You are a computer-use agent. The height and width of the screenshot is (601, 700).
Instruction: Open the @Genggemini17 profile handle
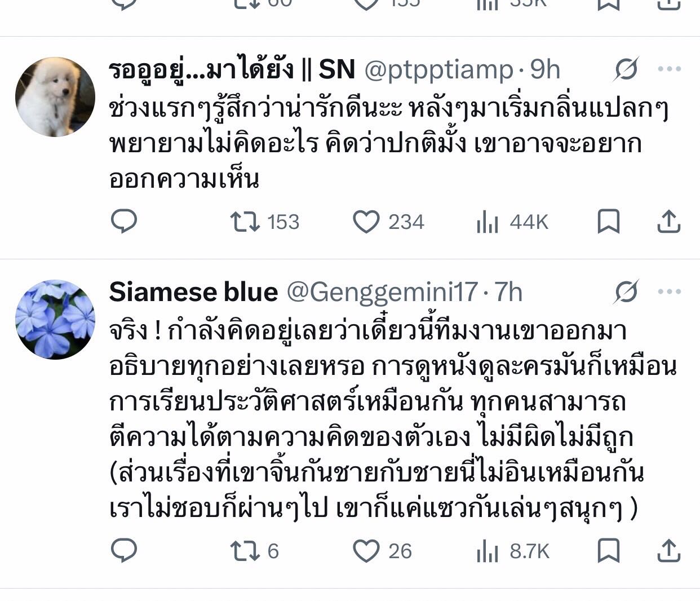tap(382, 292)
